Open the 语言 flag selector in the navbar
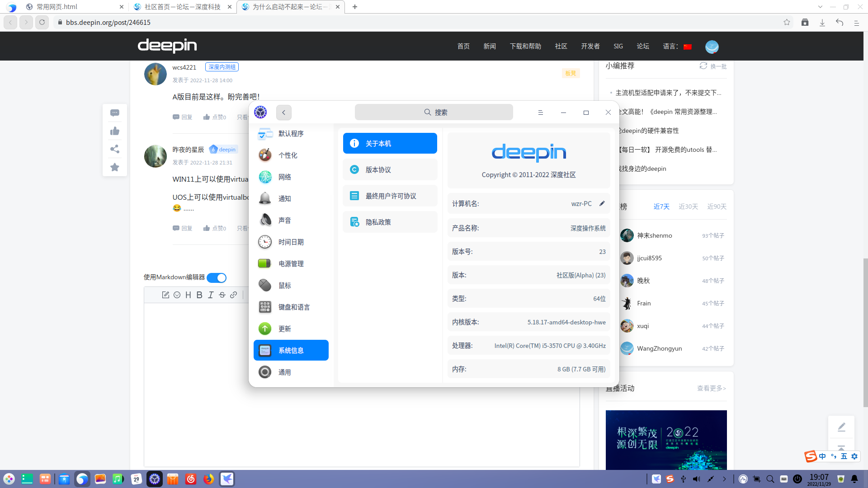Viewport: 868px width, 488px height. click(687, 46)
